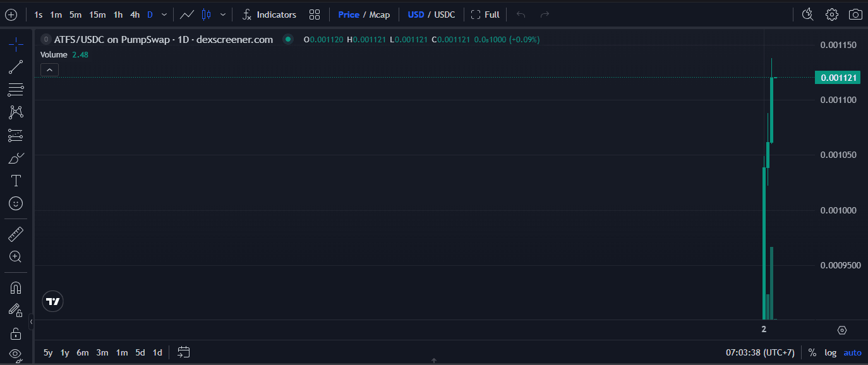Set date range to 3m
The height and width of the screenshot is (365, 868).
click(x=102, y=352)
